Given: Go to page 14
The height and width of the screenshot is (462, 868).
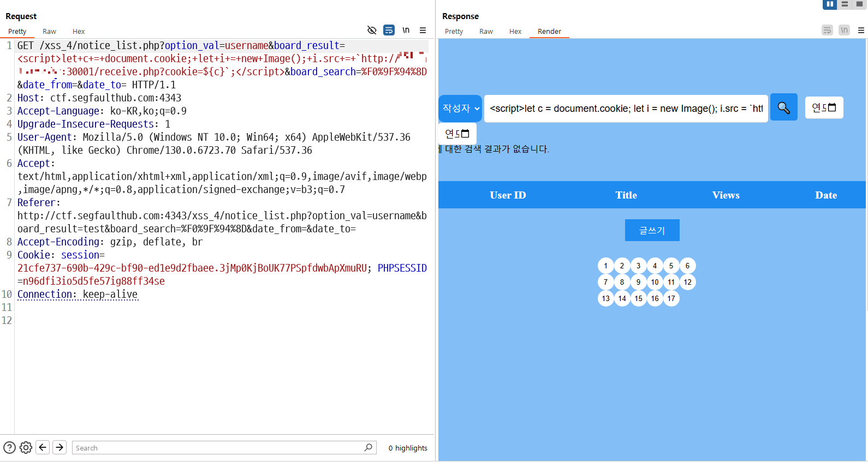Looking at the screenshot, I should [622, 298].
